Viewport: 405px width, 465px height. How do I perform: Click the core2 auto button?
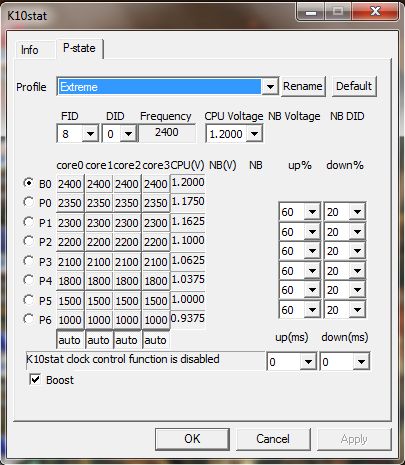[x=127, y=340]
